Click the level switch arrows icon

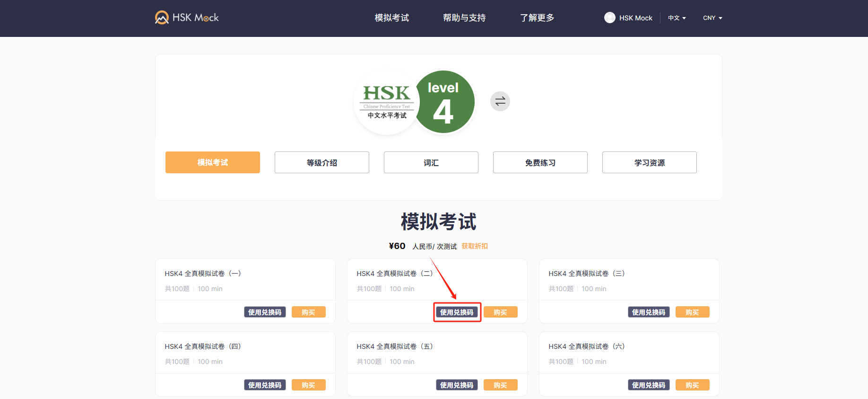500,101
